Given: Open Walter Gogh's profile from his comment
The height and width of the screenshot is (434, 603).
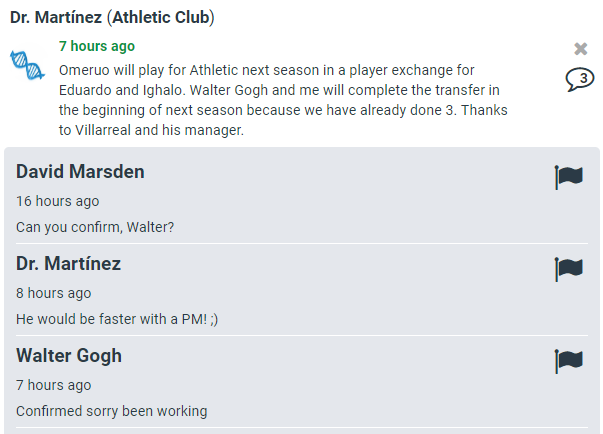Looking at the screenshot, I should point(69,356).
